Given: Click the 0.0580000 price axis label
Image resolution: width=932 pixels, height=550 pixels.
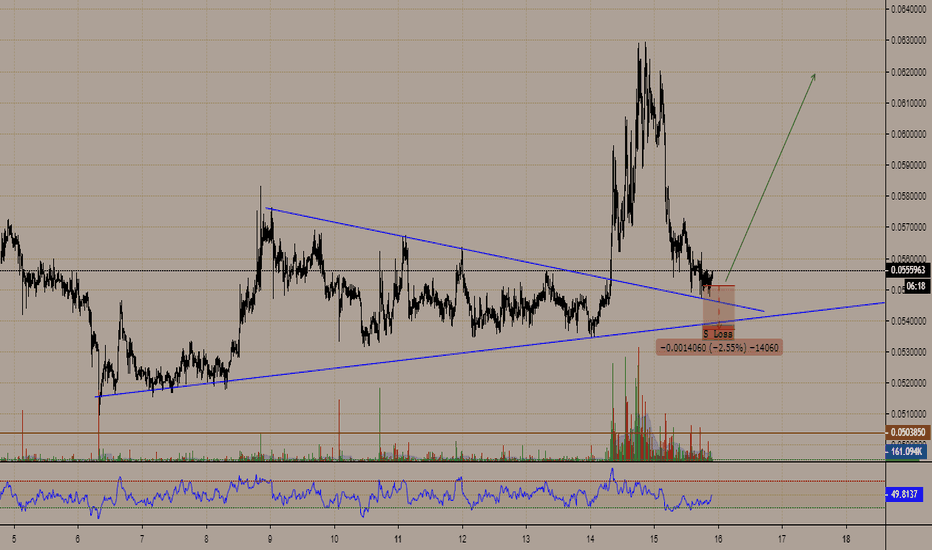Looking at the screenshot, I should point(908,196).
